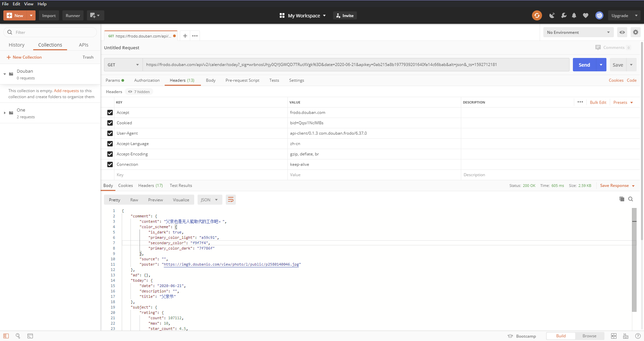Open Bootcamp in status bar
644x341 pixels.
[522, 336]
